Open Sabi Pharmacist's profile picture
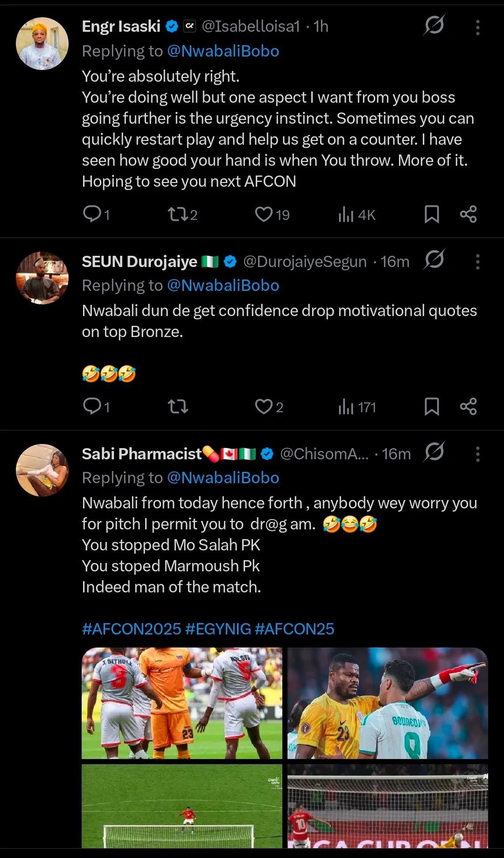 pos(42,470)
